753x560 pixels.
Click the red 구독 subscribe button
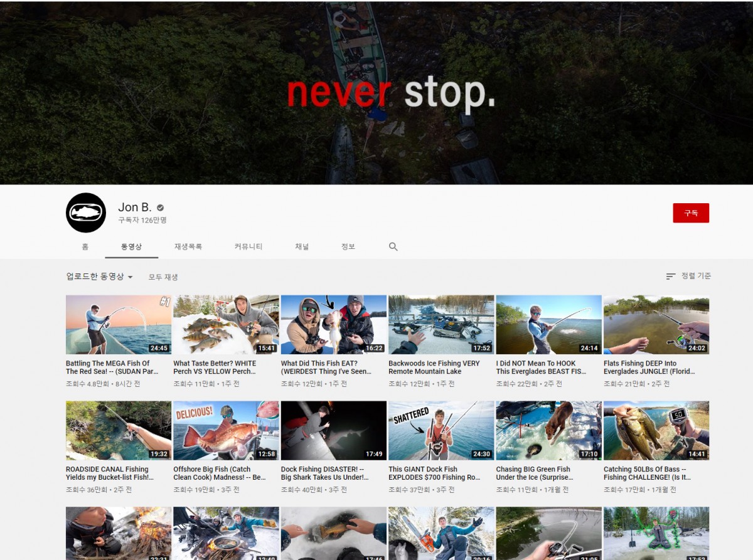(691, 213)
